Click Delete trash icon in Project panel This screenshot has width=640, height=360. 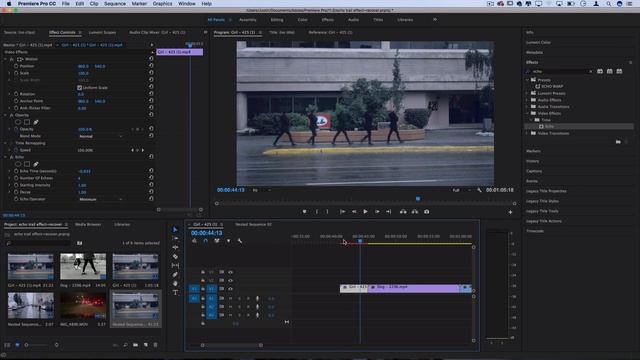coord(156,345)
